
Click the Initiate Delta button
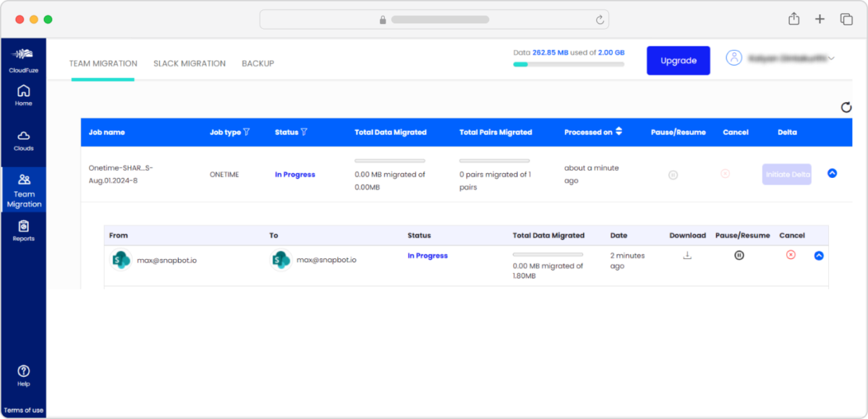[786, 174]
